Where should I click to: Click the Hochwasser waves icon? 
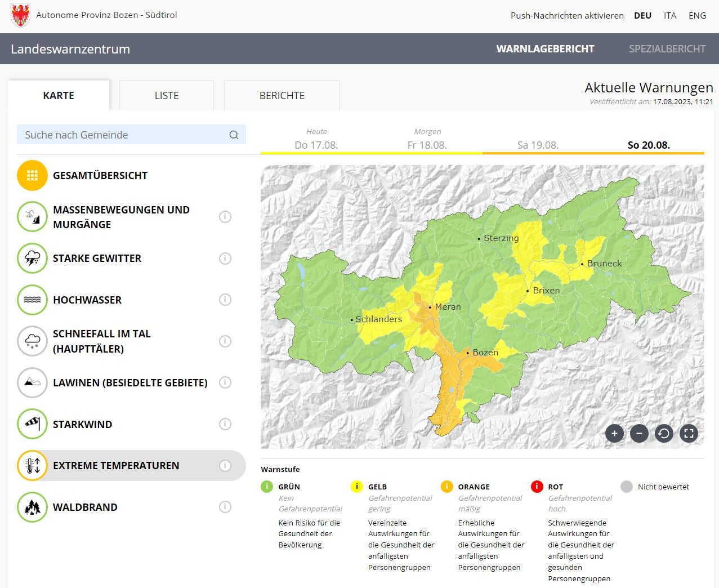pyautogui.click(x=32, y=300)
